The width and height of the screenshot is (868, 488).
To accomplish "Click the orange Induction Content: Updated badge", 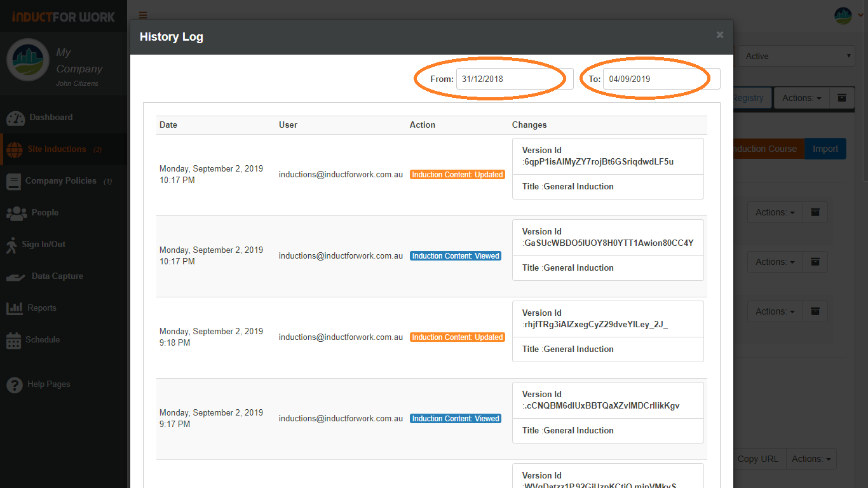I will point(457,174).
